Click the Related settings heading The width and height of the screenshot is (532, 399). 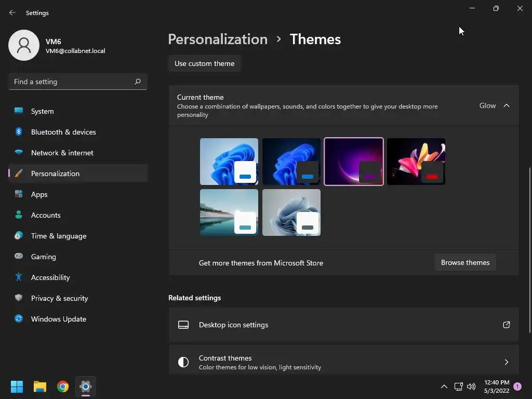195,298
